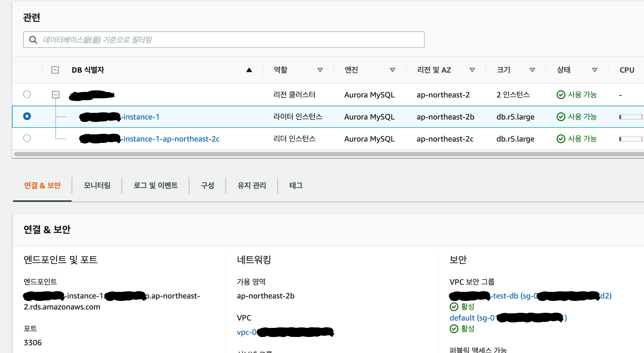Image resolution: width=644 pixels, height=353 pixels.
Task: Click writer instance available status icon
Action: pos(561,117)
